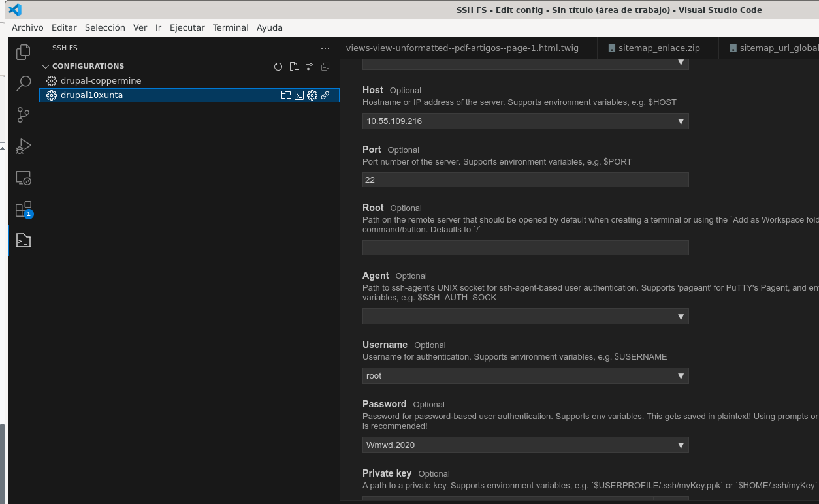Image resolution: width=819 pixels, height=504 pixels.
Task: Open Run and Debug view
Action: [x=24, y=146]
